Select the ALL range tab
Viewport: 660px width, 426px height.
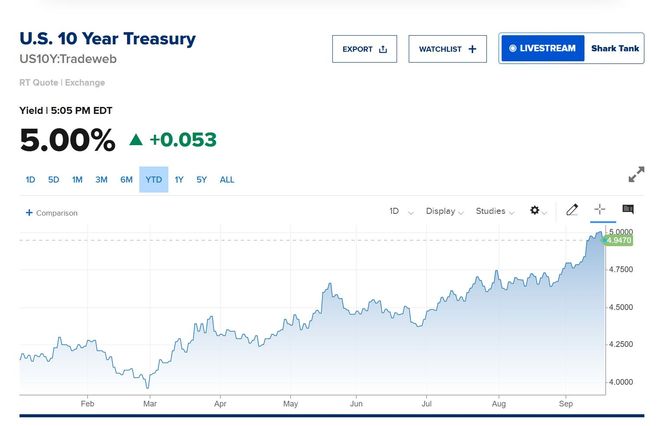pos(227,180)
